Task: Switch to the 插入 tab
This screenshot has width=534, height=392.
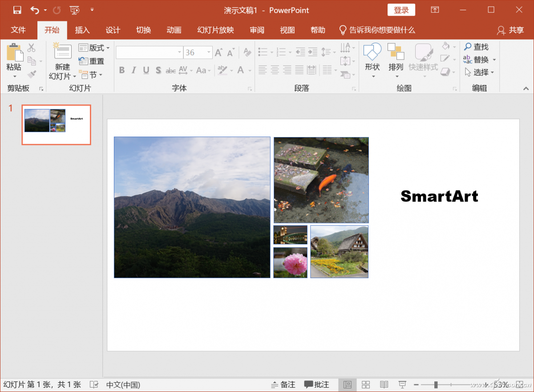Action: click(82, 30)
